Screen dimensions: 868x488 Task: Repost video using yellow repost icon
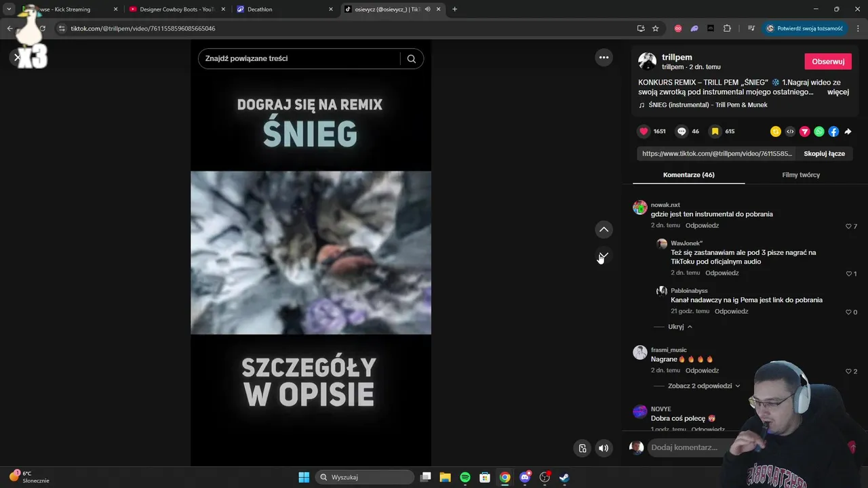point(776,131)
